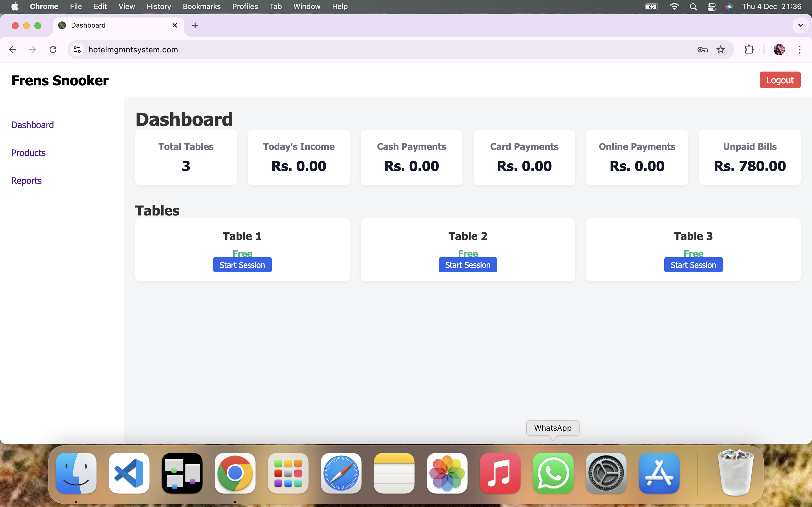
Task: Open Chrome three-dot menu
Action: point(800,50)
